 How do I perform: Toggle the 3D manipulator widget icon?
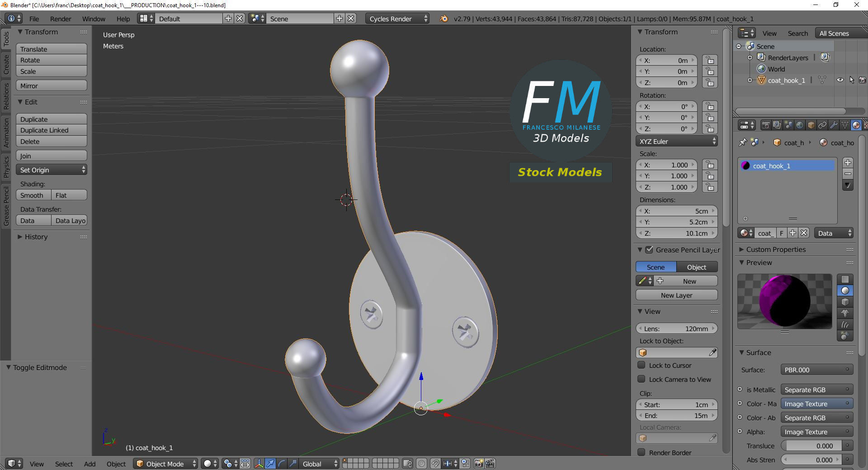point(259,464)
